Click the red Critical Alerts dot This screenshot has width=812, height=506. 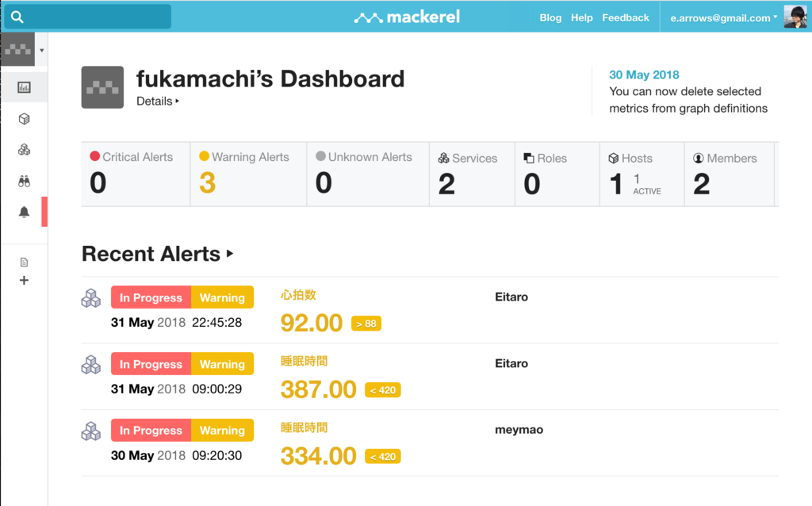coord(95,156)
